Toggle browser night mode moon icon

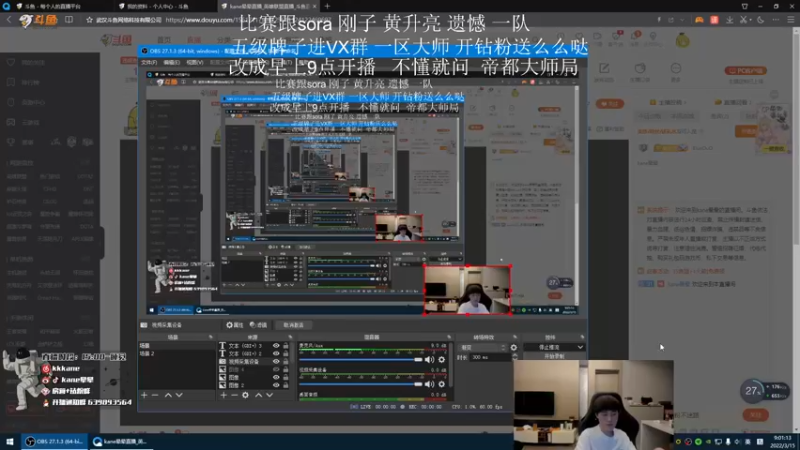(761, 20)
